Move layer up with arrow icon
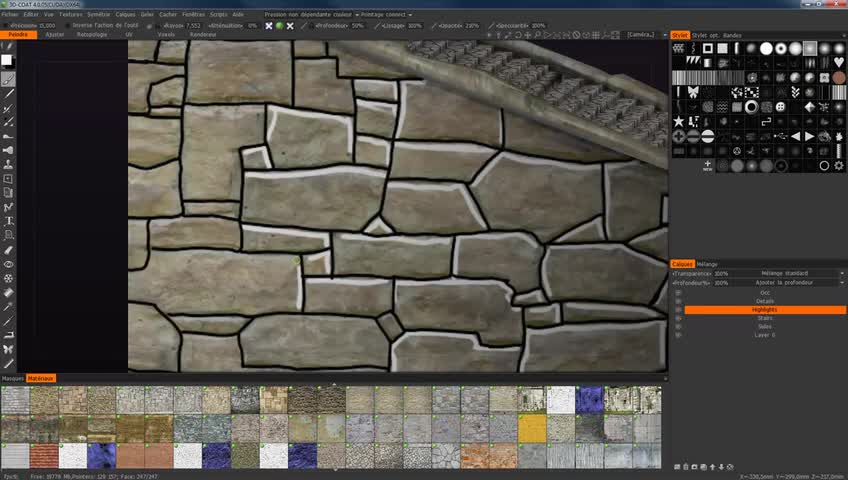 point(712,467)
